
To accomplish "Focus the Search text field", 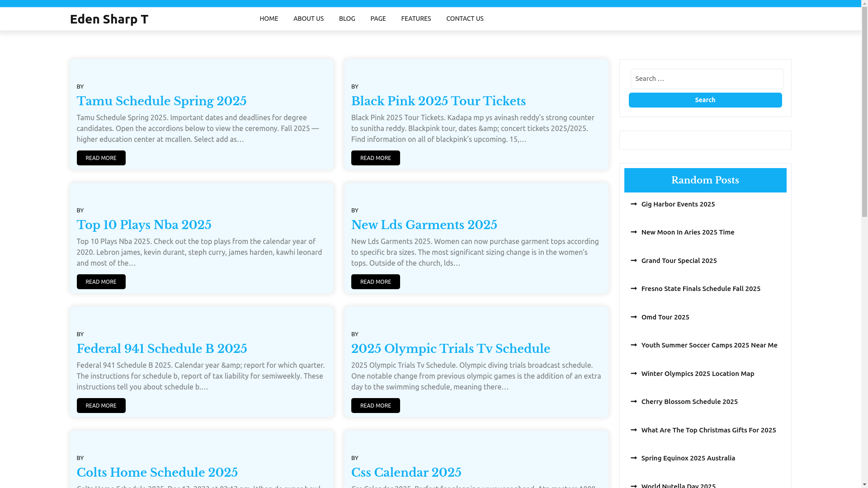I will (707, 79).
